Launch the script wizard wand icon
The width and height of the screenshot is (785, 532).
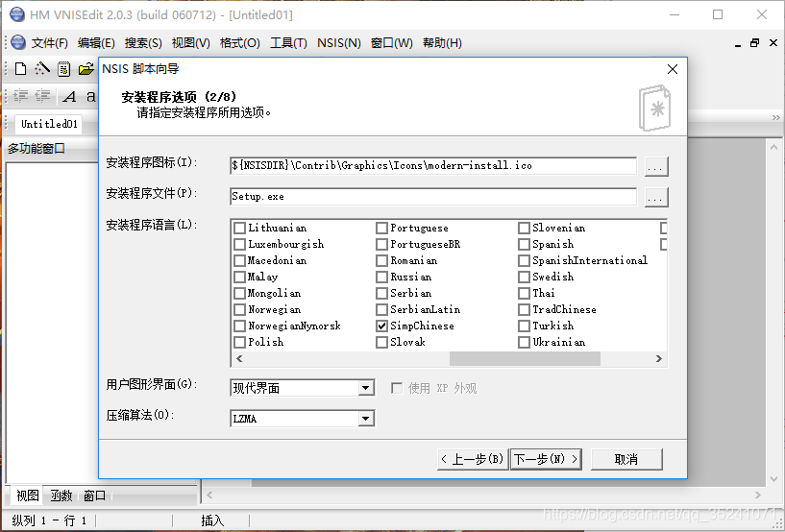pyautogui.click(x=42, y=68)
